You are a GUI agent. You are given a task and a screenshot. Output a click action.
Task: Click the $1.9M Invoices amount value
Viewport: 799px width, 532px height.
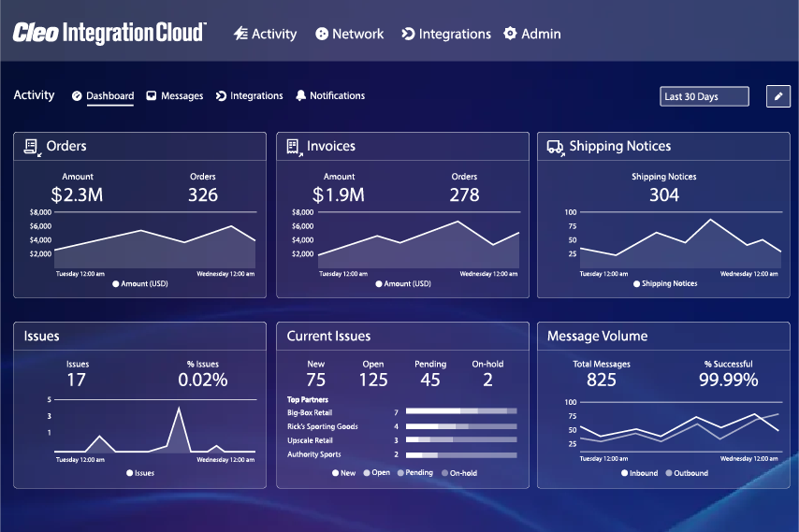[x=339, y=194]
